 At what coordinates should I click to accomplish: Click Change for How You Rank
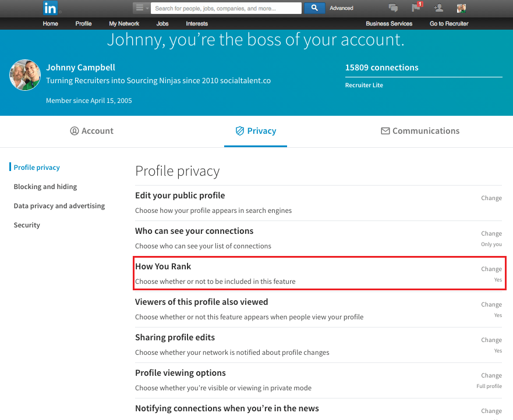491,269
